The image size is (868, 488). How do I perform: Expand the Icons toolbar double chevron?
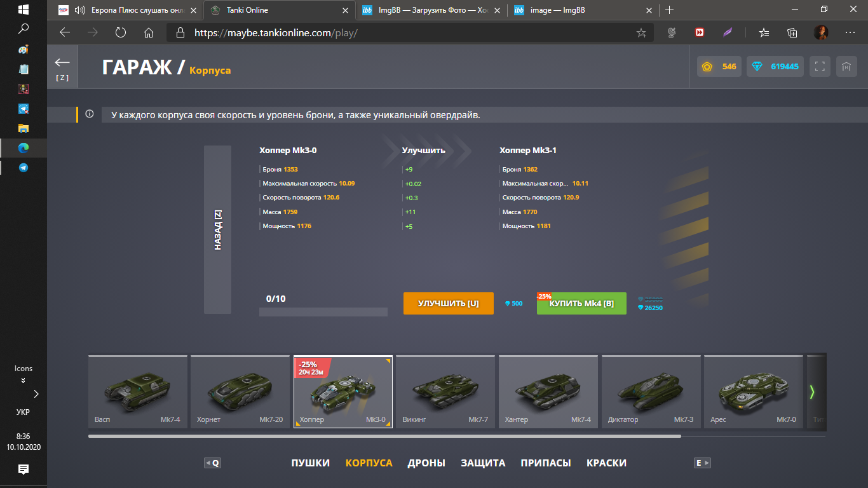coord(24,381)
